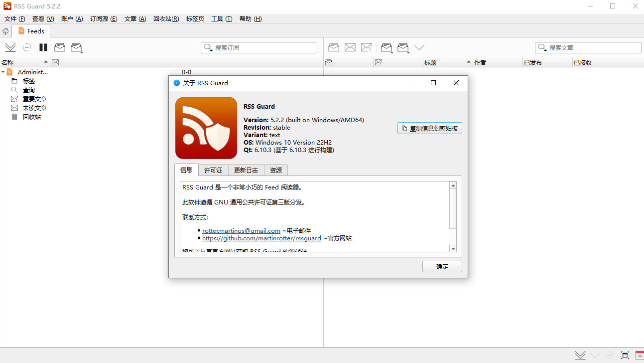Select the 标签 folder item

tap(29, 81)
